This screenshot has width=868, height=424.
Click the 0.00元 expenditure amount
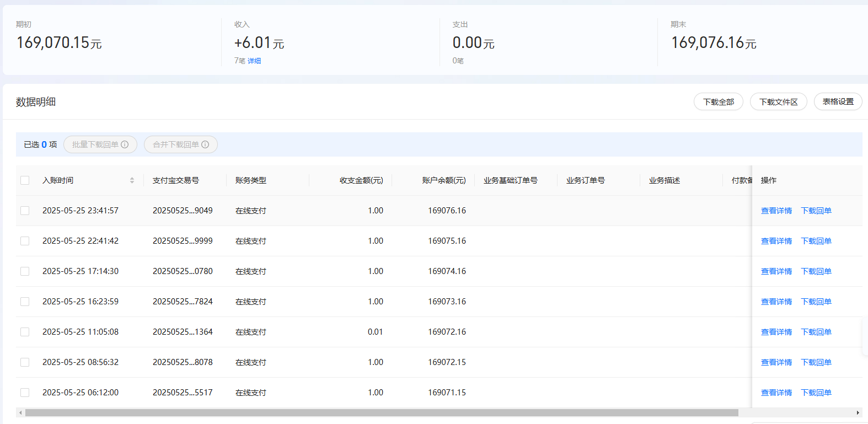coord(473,42)
